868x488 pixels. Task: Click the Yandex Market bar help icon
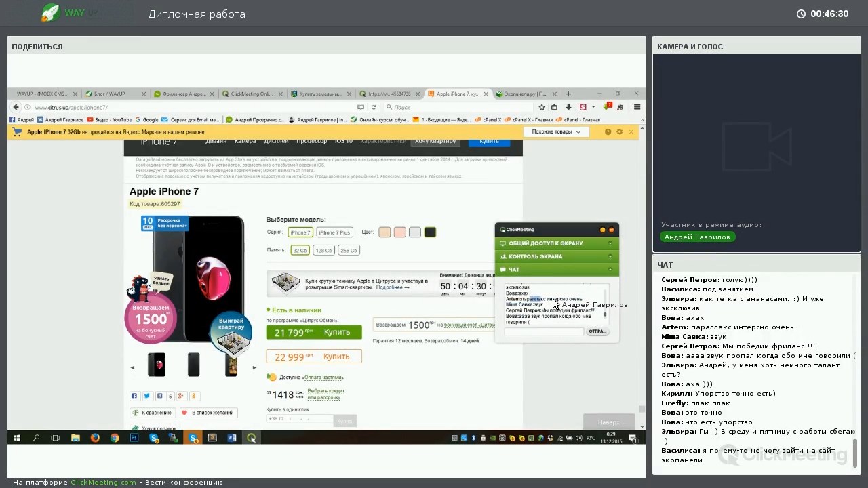pos(608,131)
